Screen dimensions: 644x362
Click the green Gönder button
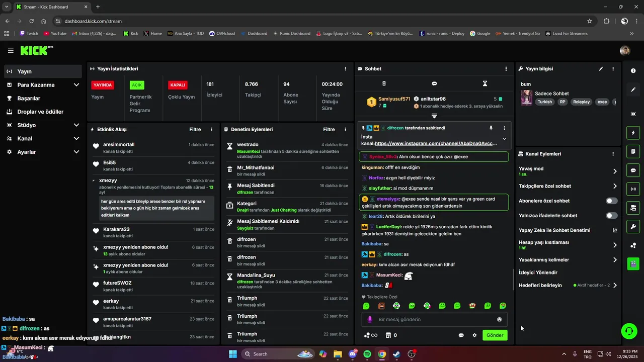pos(495,335)
